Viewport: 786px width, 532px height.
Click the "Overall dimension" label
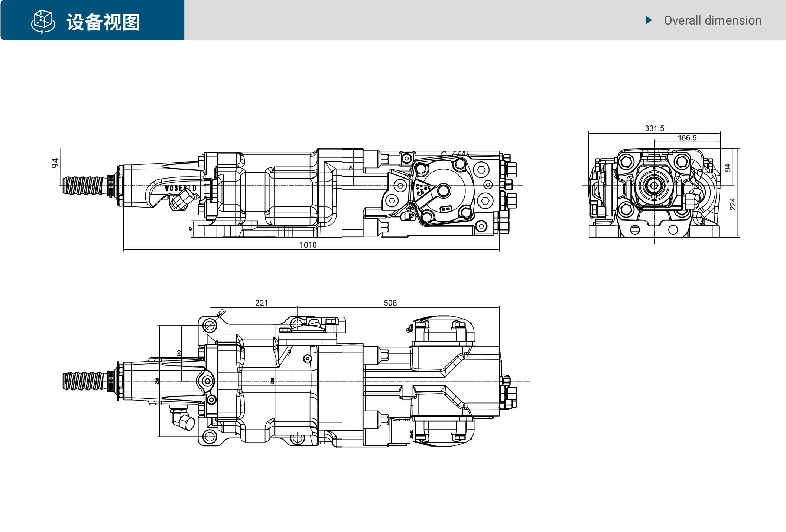(712, 20)
